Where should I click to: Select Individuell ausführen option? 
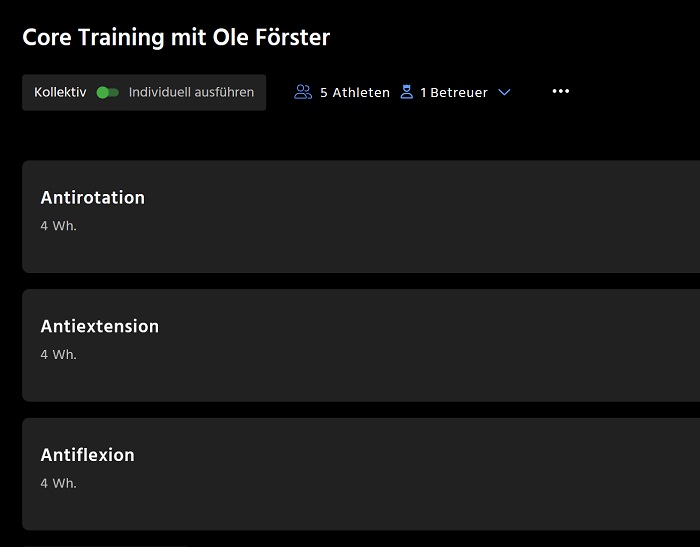[x=191, y=92]
